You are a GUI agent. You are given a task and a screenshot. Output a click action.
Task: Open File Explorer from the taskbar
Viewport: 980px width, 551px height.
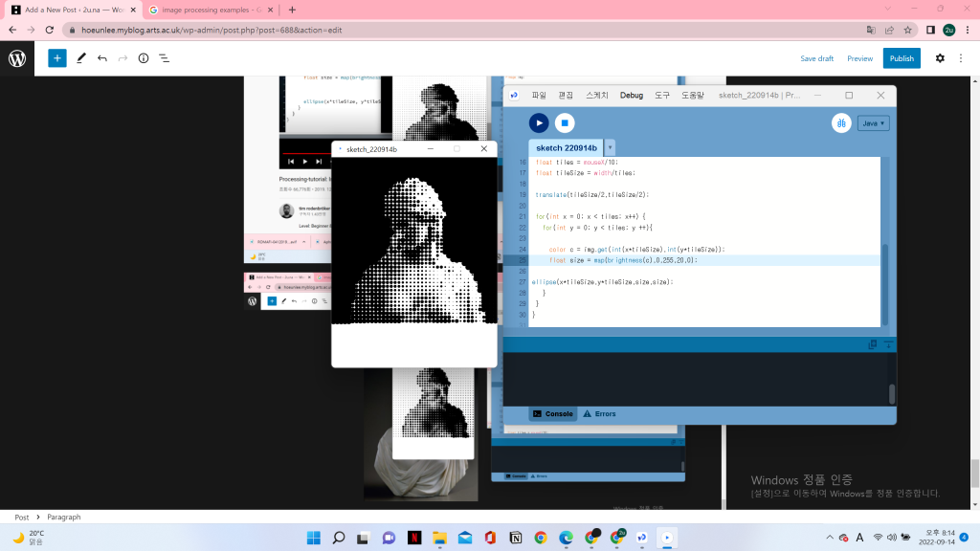click(439, 538)
